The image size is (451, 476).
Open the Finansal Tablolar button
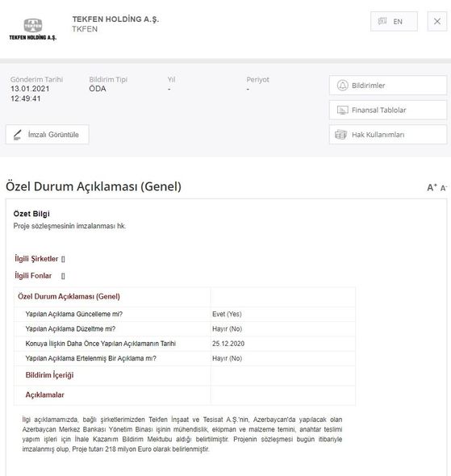click(x=388, y=110)
